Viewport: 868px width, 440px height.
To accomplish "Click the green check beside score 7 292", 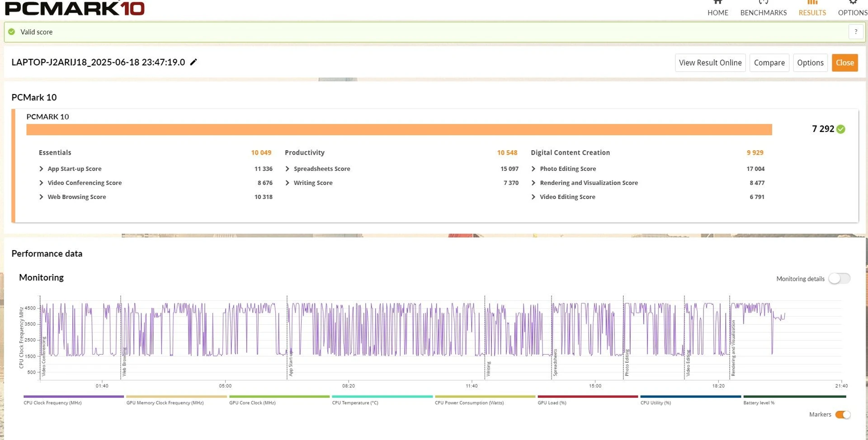I will click(x=841, y=129).
